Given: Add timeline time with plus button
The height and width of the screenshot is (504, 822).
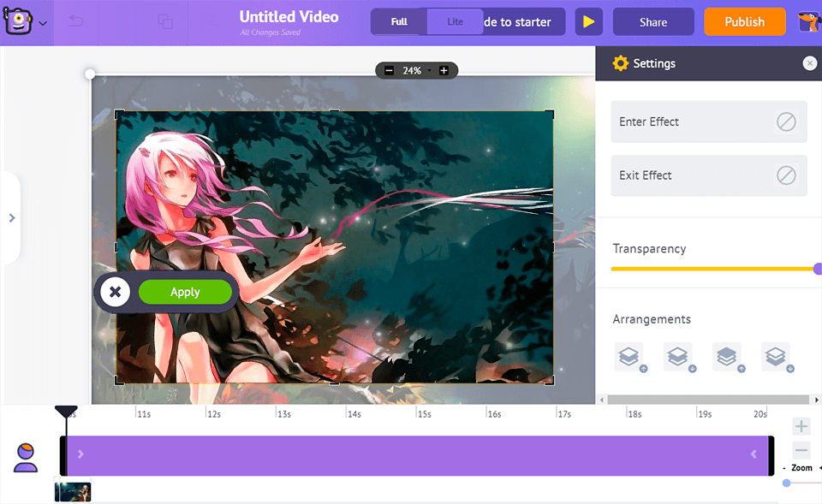Looking at the screenshot, I should (x=801, y=426).
